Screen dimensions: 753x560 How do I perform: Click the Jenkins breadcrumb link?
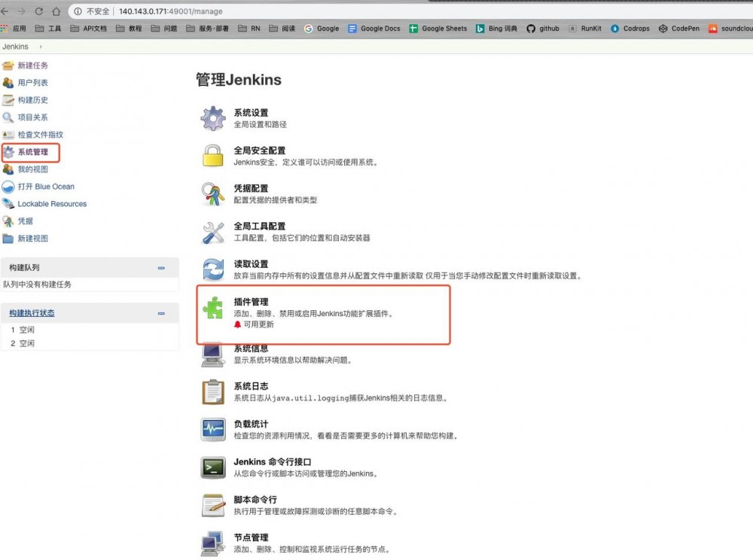point(15,47)
